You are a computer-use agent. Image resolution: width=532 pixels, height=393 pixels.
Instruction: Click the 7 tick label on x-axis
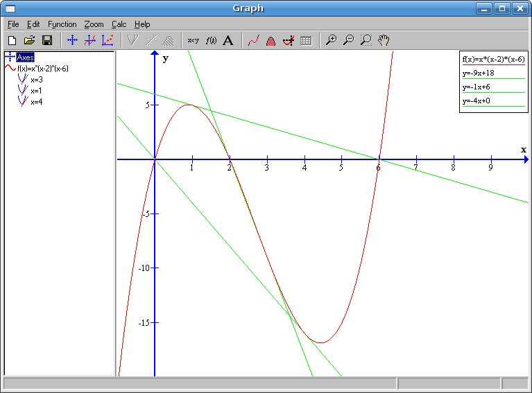[416, 168]
